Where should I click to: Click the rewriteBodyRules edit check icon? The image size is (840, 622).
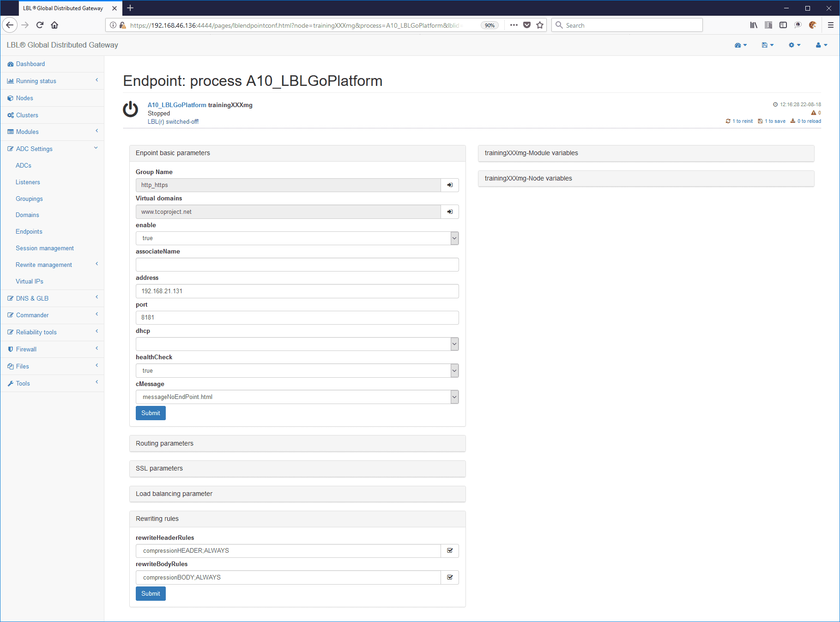[x=450, y=577]
